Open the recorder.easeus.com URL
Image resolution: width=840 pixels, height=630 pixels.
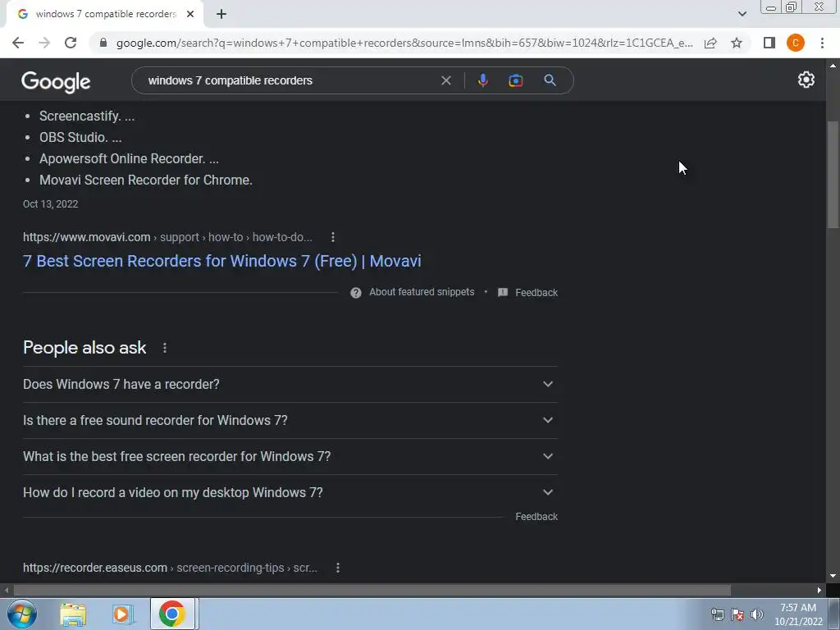click(x=170, y=568)
